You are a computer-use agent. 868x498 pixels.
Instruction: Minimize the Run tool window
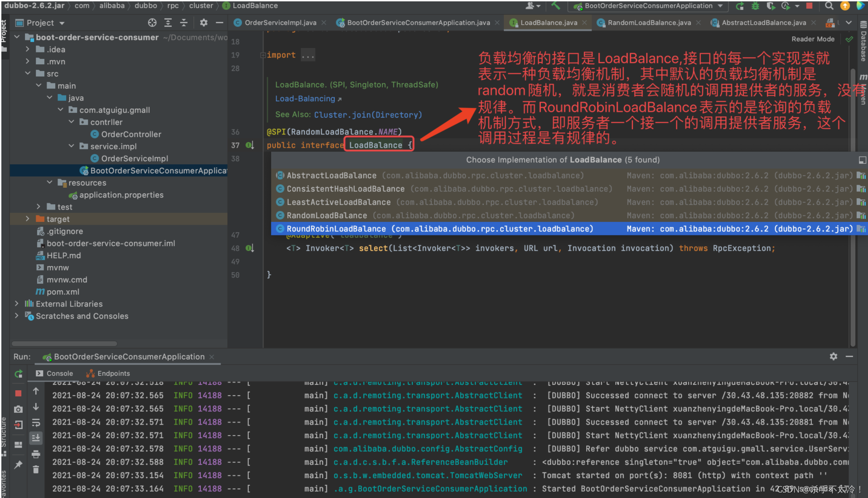click(849, 357)
